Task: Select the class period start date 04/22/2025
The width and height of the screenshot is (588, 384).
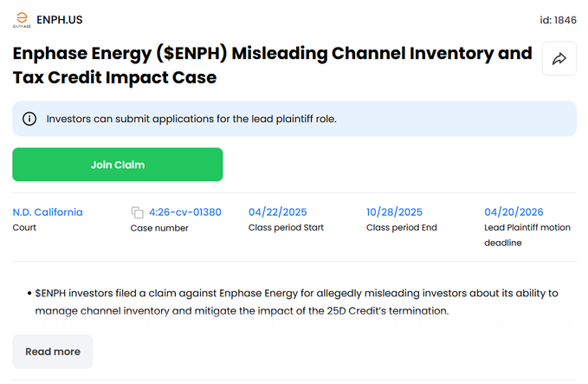Action: tap(277, 212)
